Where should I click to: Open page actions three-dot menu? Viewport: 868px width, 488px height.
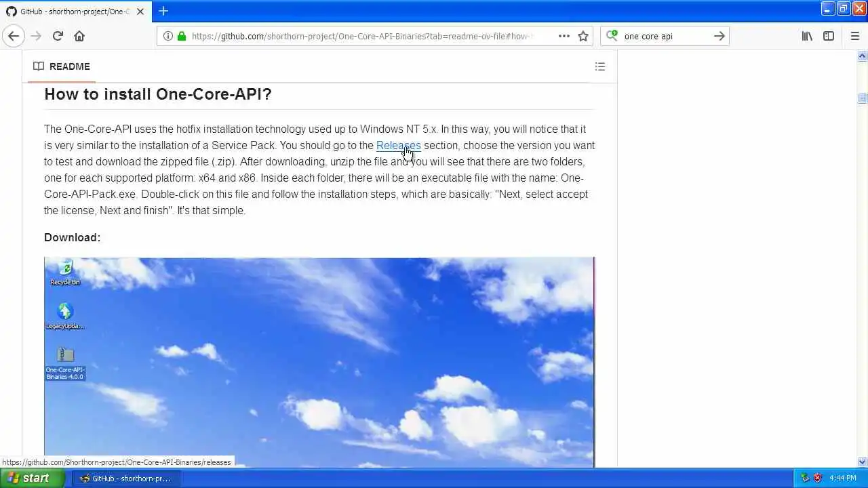564,36
